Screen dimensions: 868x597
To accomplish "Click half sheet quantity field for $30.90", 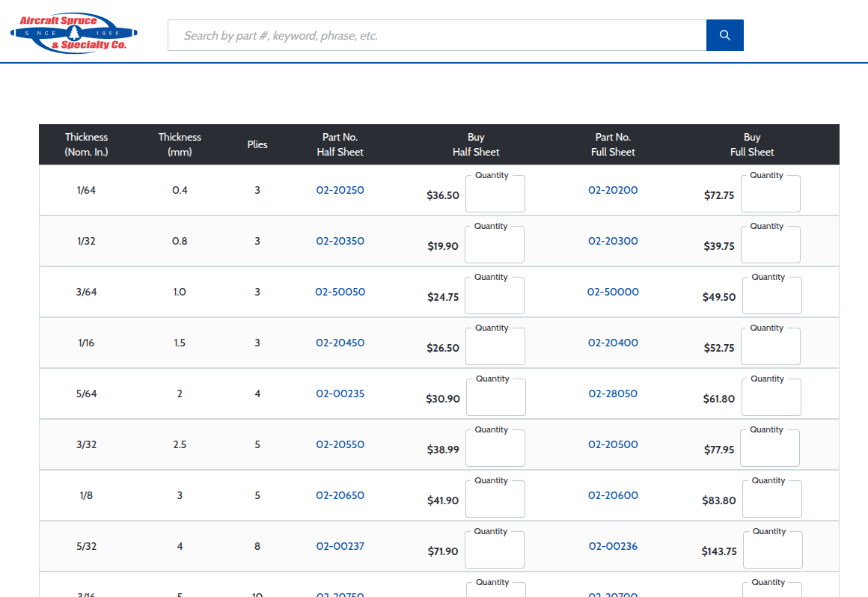I will 496,398.
